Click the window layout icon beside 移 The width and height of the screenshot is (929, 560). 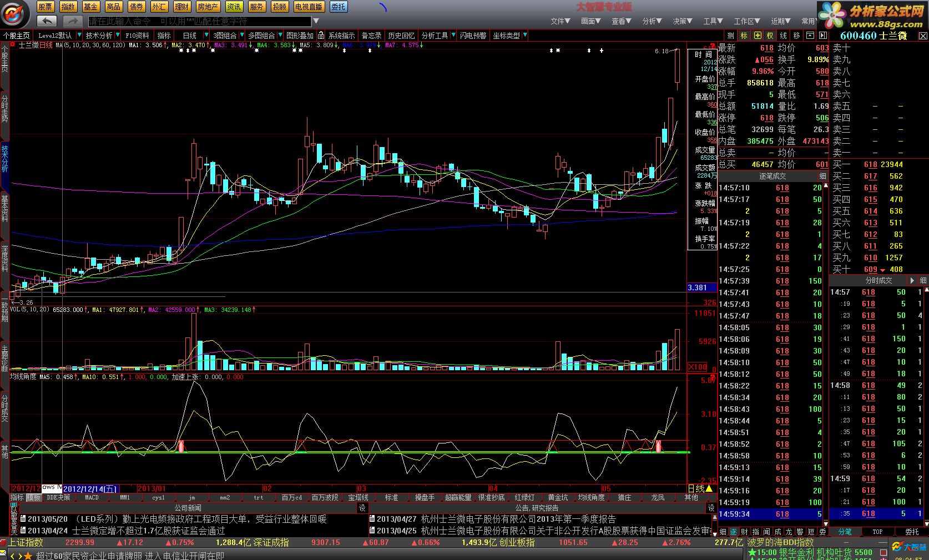(810, 36)
